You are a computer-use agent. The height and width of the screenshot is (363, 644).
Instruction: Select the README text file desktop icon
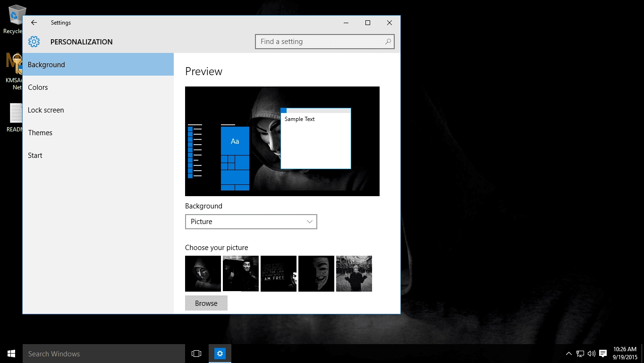(15, 117)
